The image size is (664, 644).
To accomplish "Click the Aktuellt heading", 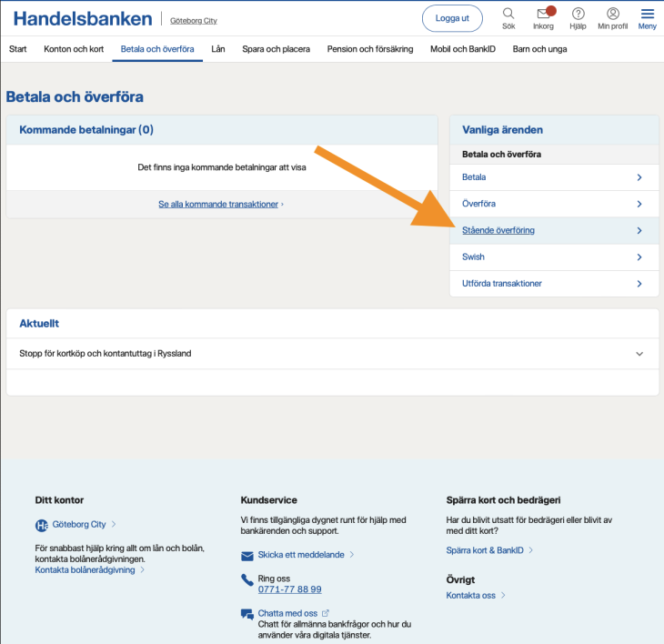I will click(x=39, y=324).
